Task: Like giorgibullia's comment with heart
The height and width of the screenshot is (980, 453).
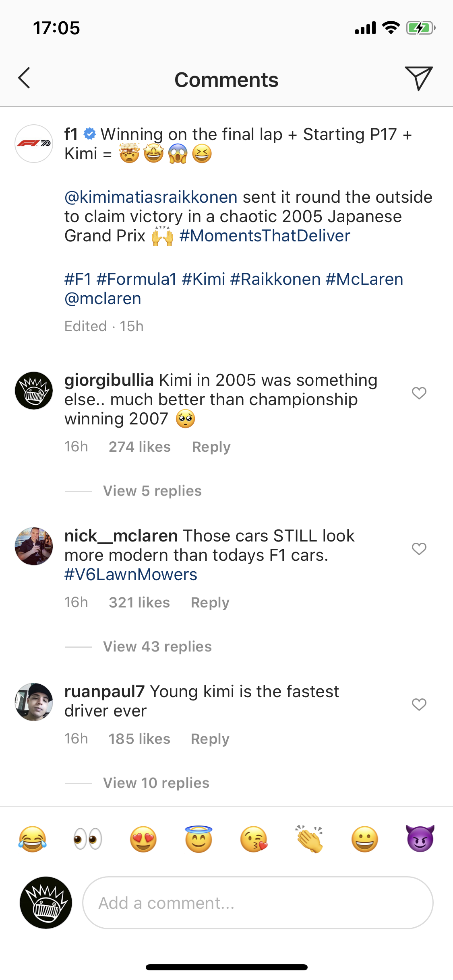Action: point(419,393)
